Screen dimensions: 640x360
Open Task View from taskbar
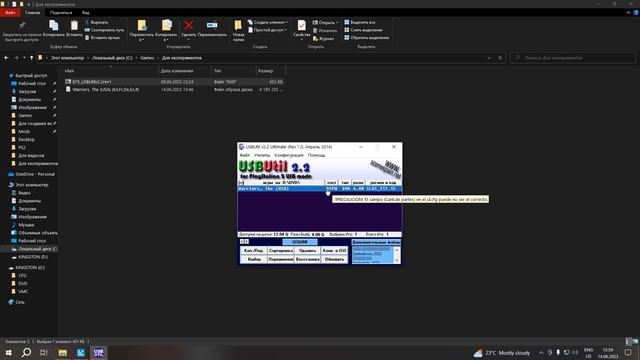tap(44, 353)
